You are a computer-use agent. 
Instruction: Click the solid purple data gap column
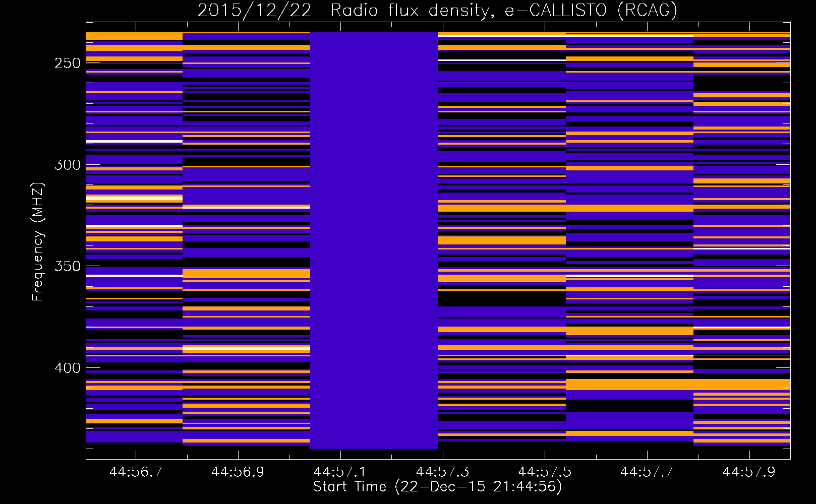[374, 240]
